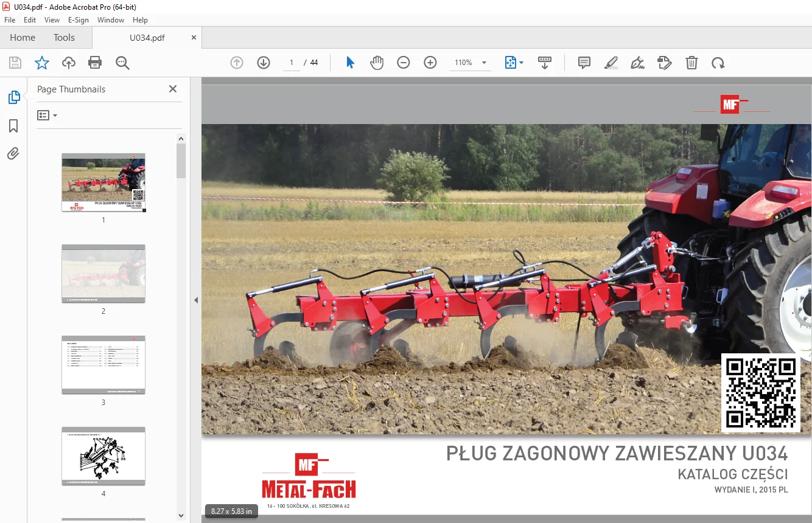This screenshot has height=523, width=812.
Task: Select the U034.pdf document tab
Action: pos(147,37)
